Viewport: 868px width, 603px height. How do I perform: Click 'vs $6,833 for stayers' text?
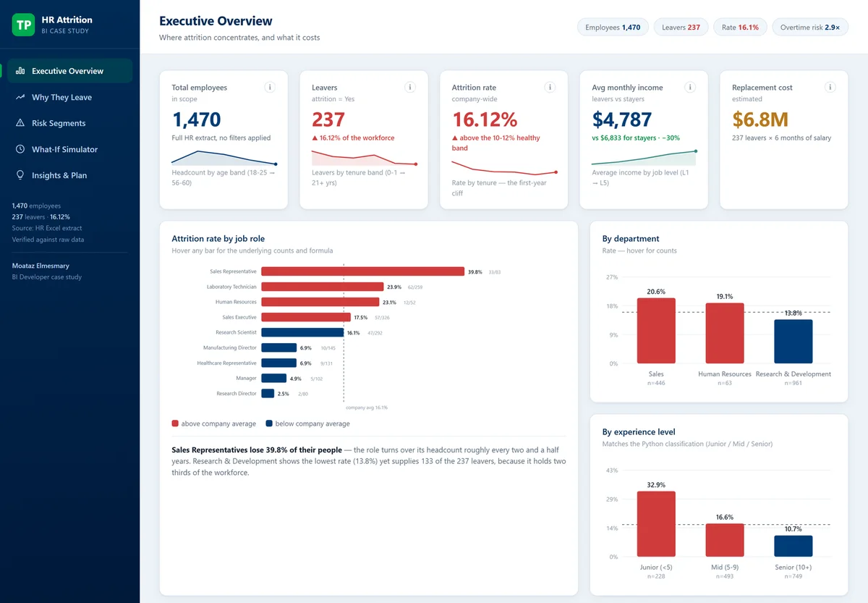coord(624,138)
